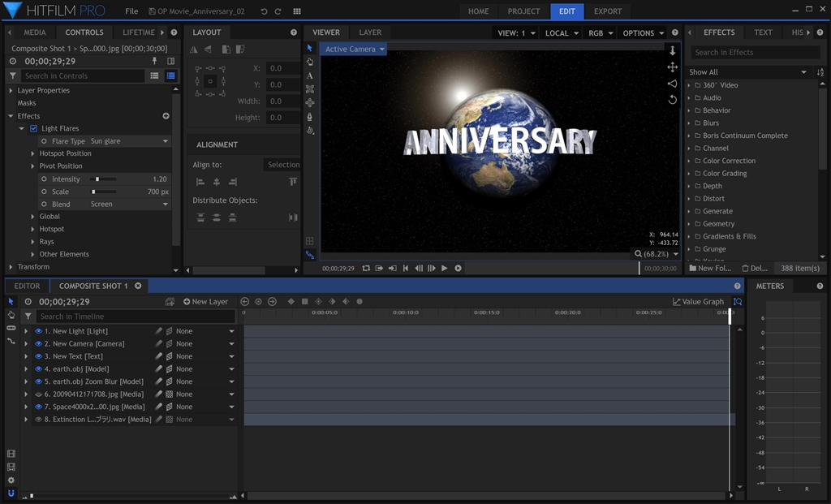
Task: Open the Active Camera dropdown
Action: tap(354, 50)
